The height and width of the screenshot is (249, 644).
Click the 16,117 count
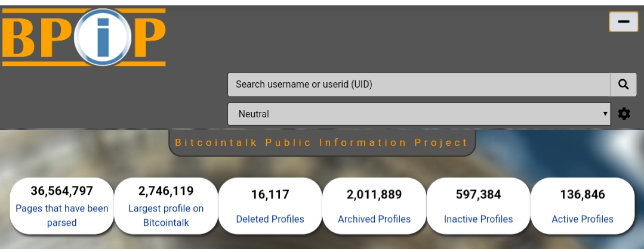point(270,194)
